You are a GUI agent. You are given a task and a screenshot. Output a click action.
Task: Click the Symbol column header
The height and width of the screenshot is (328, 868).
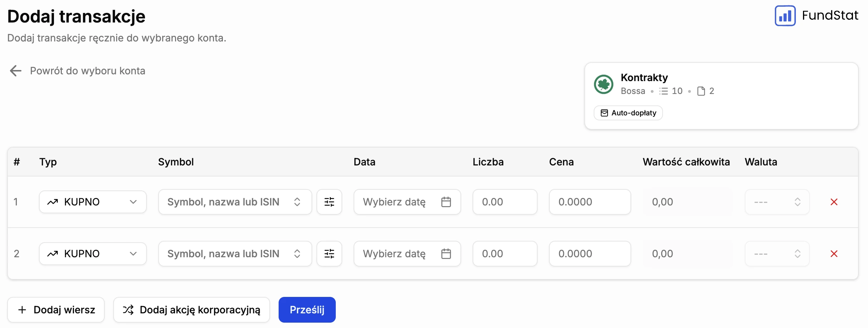point(176,162)
